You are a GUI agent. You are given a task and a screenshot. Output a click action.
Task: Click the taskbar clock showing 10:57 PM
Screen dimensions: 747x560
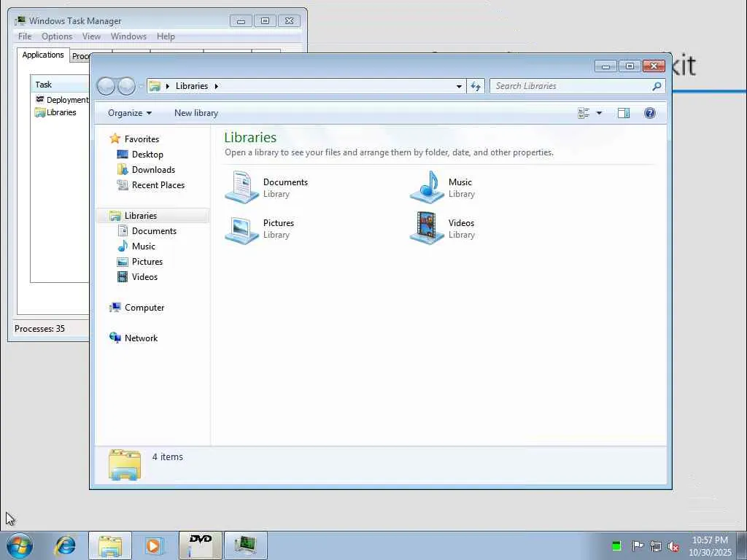coord(710,546)
